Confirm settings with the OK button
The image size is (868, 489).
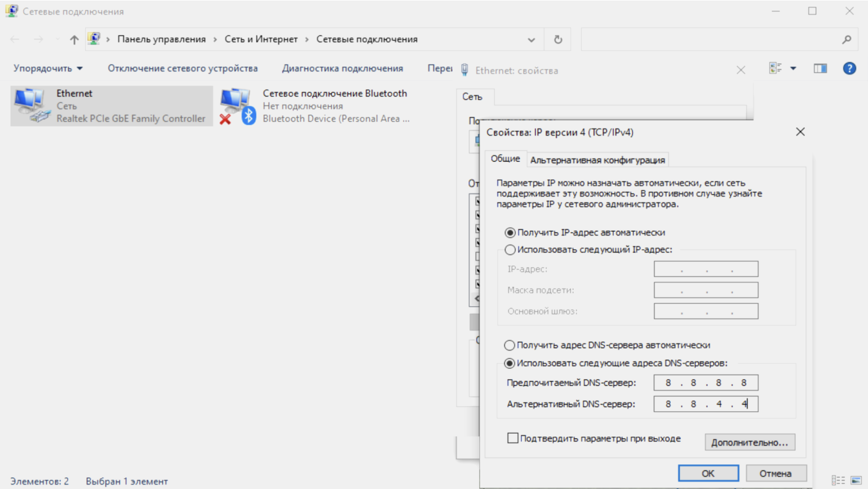pyautogui.click(x=708, y=473)
